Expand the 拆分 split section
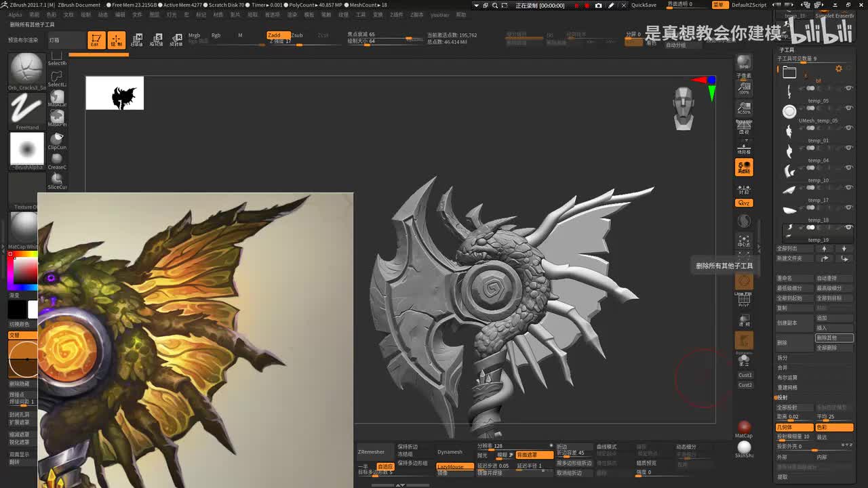Screen dimensions: 868x488 click(x=783, y=357)
